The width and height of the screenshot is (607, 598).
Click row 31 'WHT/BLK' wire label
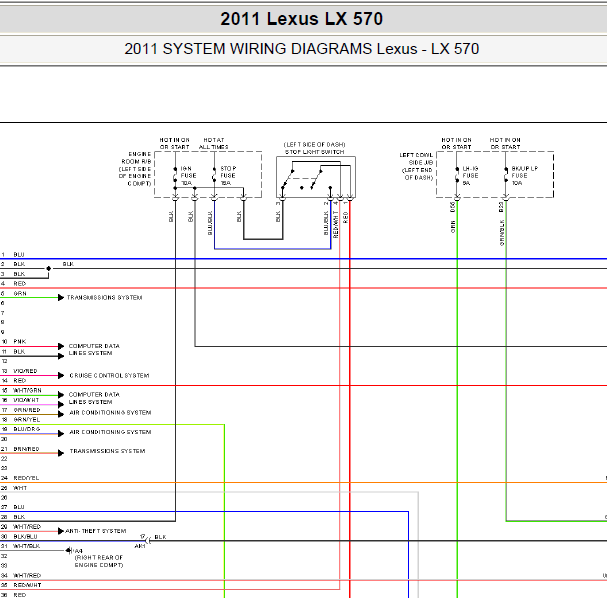26,546
